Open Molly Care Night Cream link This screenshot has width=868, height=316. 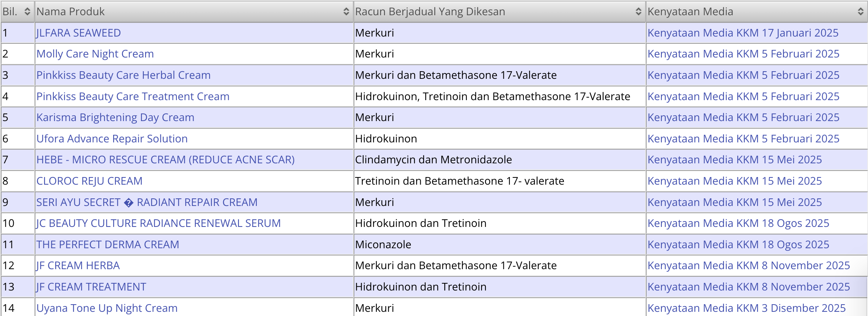(x=95, y=54)
